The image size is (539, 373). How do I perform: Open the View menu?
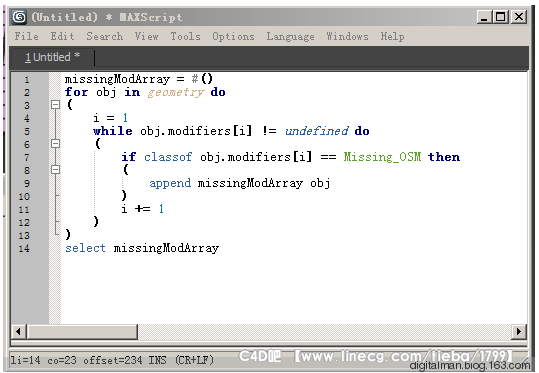coord(146,36)
